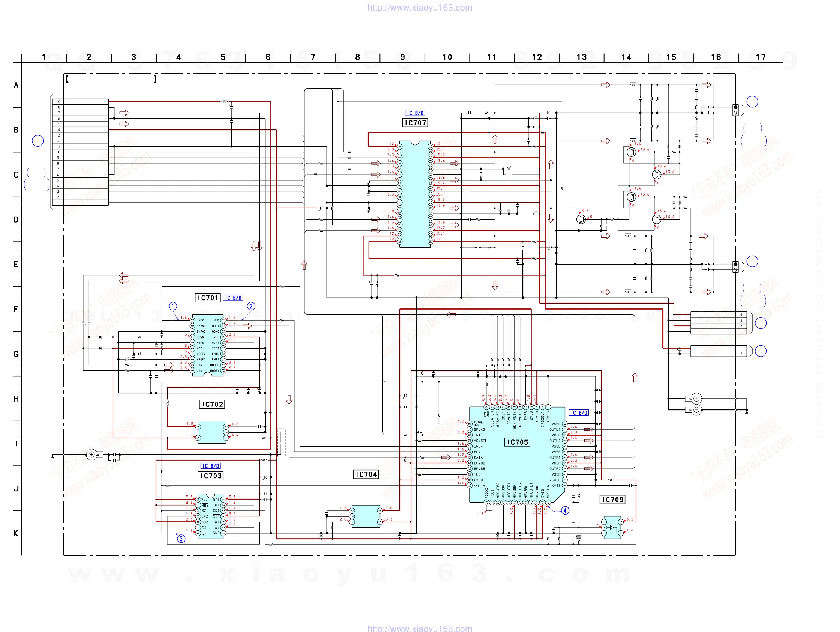The width and height of the screenshot is (840, 632).
Task: Select the IC702 label
Action: (212, 404)
